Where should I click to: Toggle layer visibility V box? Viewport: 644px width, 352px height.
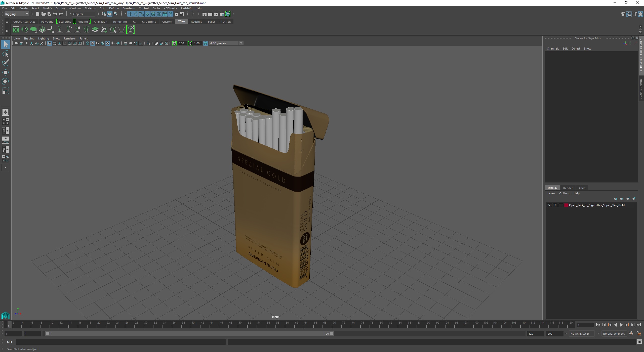(x=549, y=205)
